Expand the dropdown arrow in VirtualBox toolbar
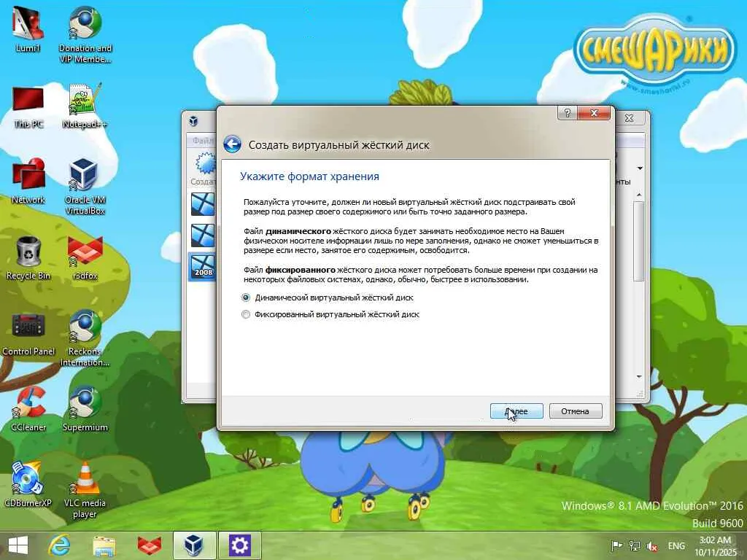 pyautogui.click(x=640, y=168)
